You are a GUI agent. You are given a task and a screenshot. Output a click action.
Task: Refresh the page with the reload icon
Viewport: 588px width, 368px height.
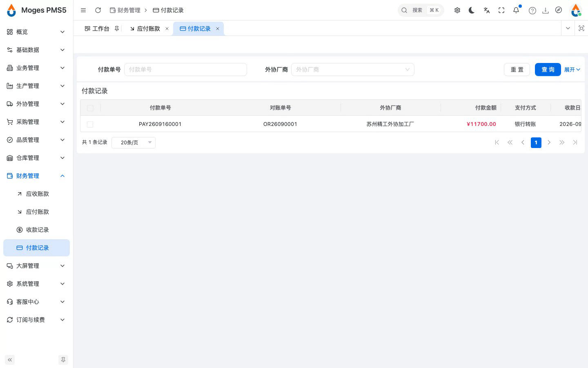(x=98, y=10)
